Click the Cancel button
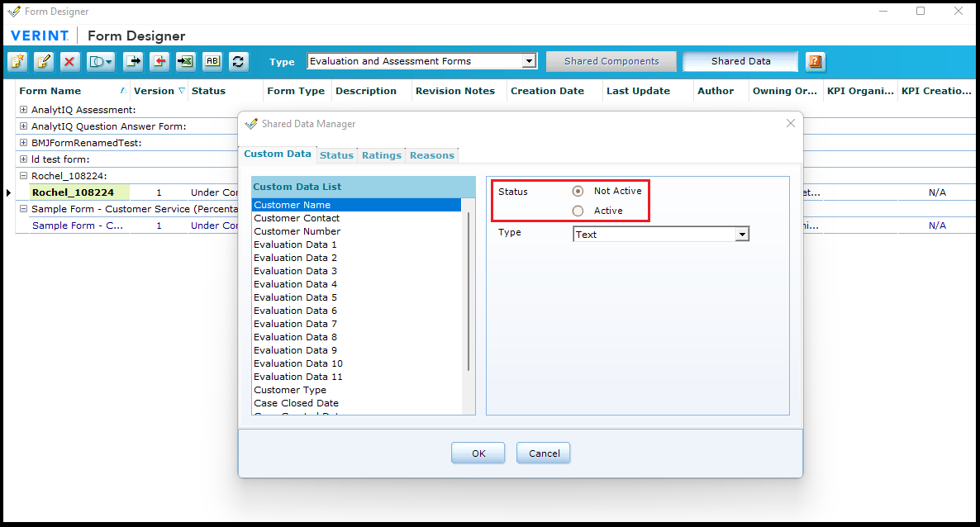Viewport: 980px width, 527px height. pos(544,453)
